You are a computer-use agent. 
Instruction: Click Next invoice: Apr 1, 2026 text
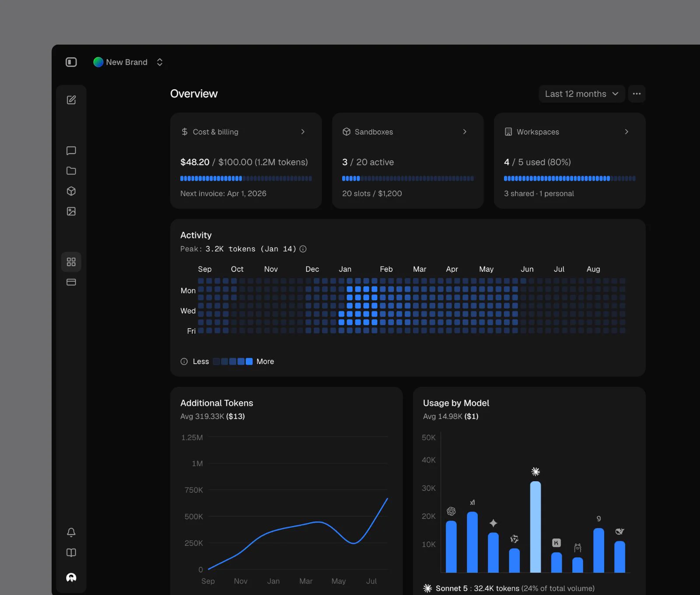(x=223, y=193)
